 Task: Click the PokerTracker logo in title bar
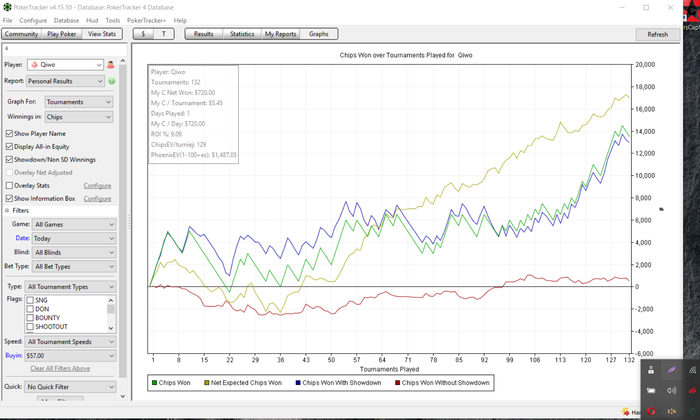coord(8,6)
